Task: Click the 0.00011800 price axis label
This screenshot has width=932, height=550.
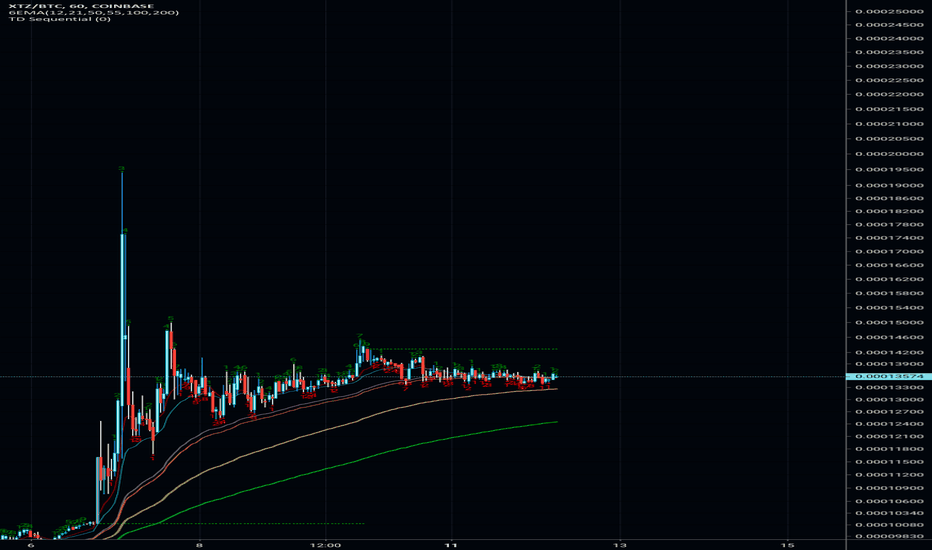Action: pyautogui.click(x=889, y=449)
